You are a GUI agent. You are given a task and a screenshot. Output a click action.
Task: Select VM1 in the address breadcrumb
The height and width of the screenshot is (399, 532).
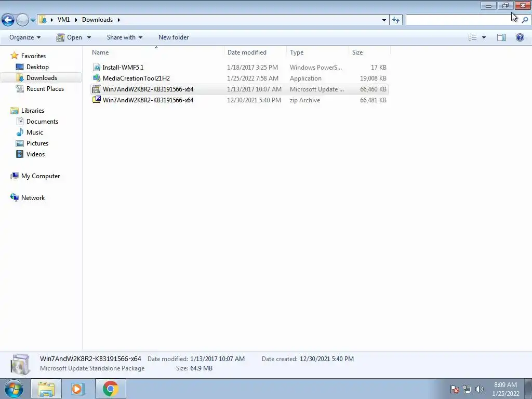(x=63, y=20)
